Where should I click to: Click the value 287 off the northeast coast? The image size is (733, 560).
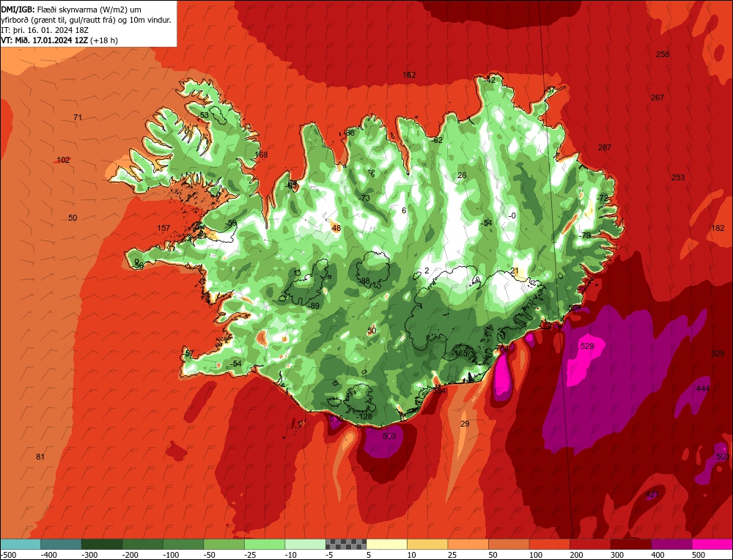coord(605,147)
